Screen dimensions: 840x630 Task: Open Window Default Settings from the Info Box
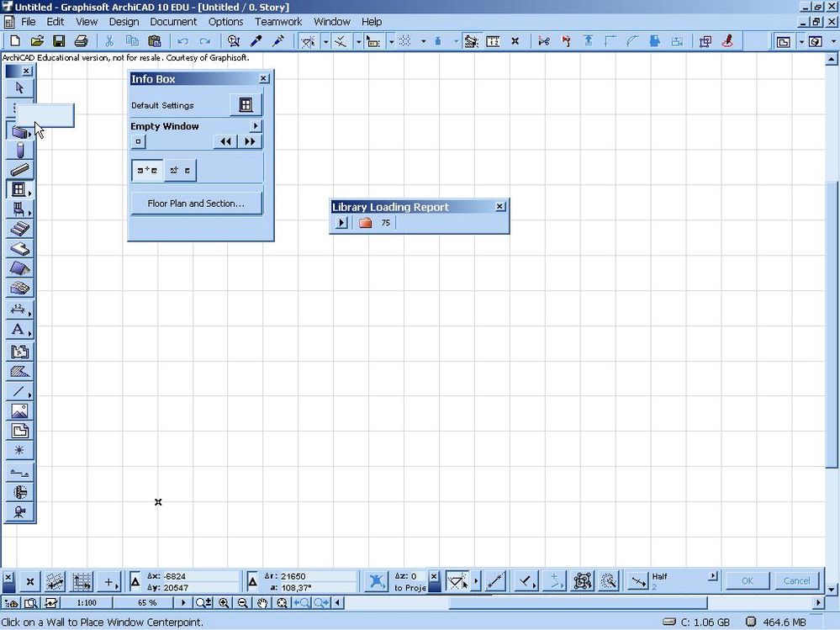coord(246,103)
